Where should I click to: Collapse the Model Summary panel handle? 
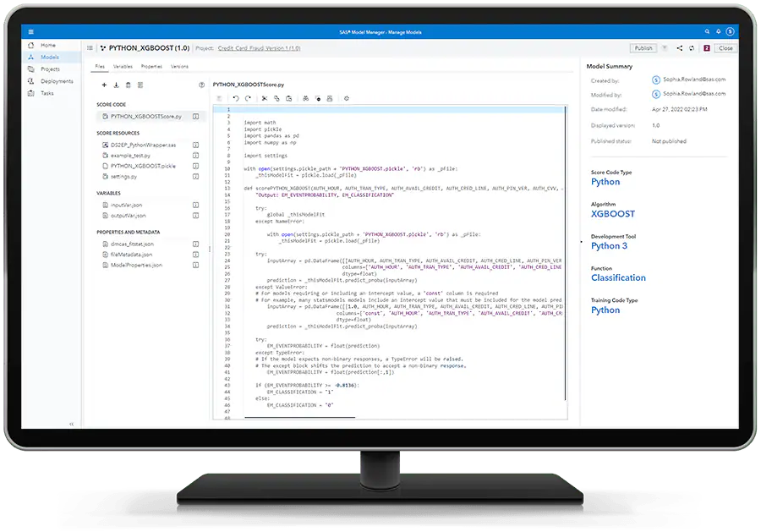click(582, 242)
